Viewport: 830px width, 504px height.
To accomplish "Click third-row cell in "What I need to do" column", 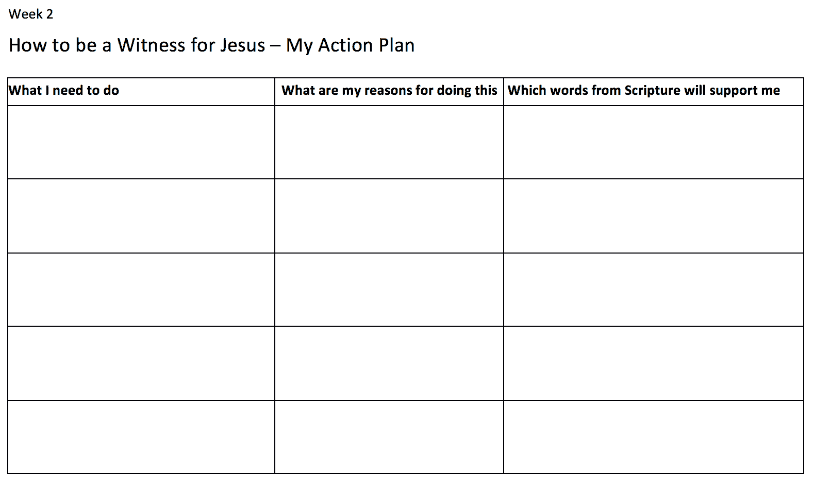I will coord(141,290).
